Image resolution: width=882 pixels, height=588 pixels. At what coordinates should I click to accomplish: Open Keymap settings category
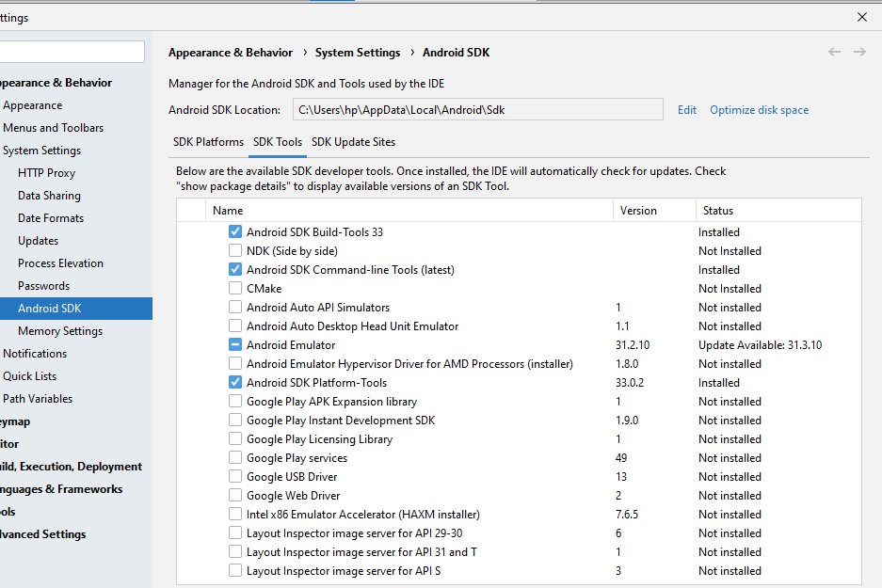(15, 421)
